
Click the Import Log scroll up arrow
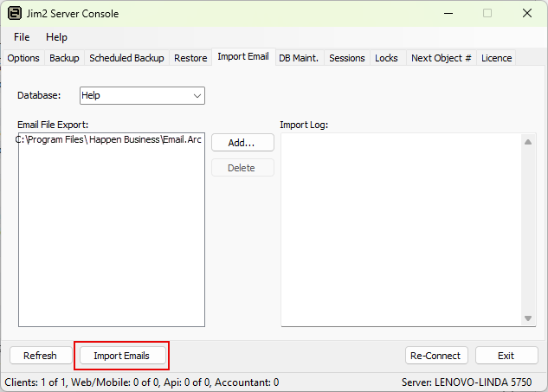pyautogui.click(x=528, y=142)
